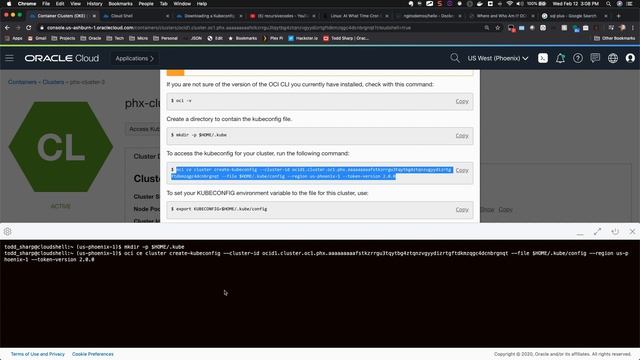
Task: Click the Containers breadcrumb link
Action: click(22, 82)
